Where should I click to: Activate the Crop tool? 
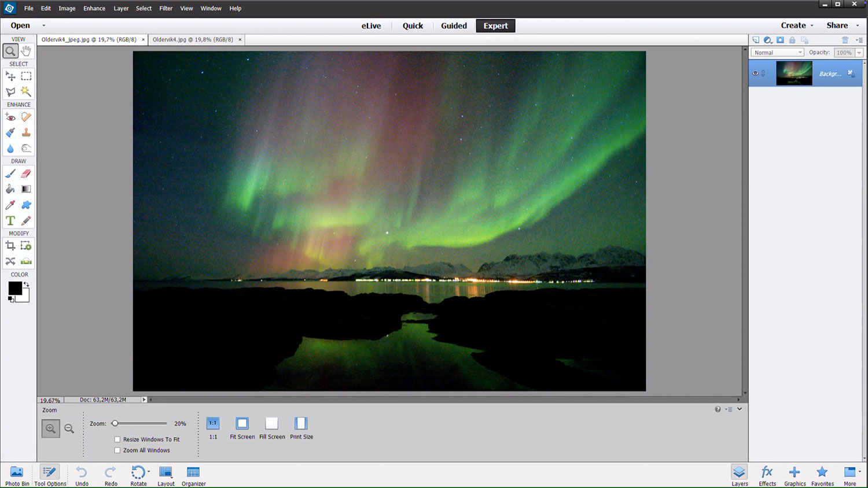click(x=10, y=246)
